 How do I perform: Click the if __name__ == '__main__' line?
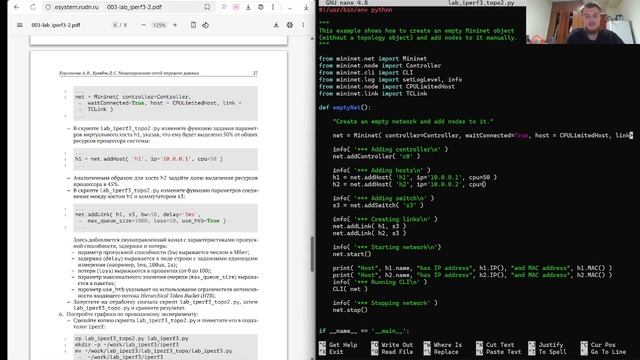pyautogui.click(x=364, y=331)
